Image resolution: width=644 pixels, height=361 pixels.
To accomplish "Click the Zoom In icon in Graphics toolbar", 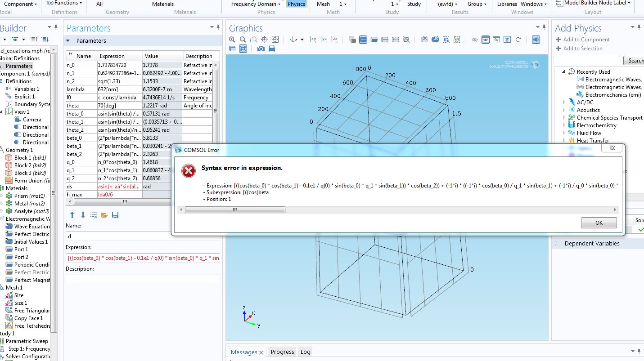I will pyautogui.click(x=232, y=40).
